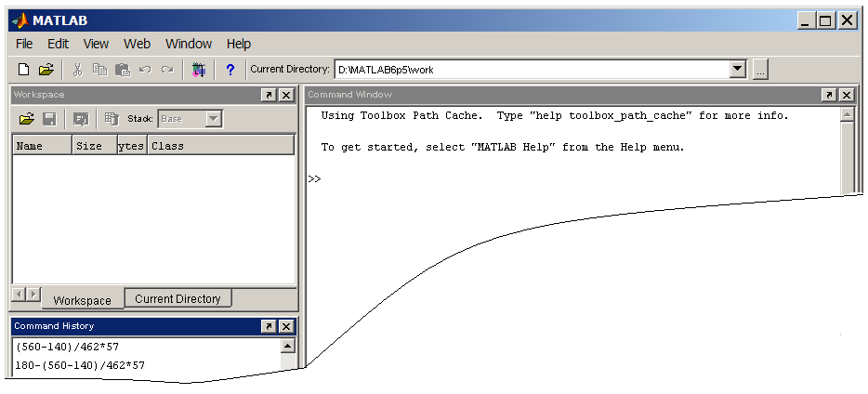Maximize the MATLAB window

pyautogui.click(x=825, y=21)
